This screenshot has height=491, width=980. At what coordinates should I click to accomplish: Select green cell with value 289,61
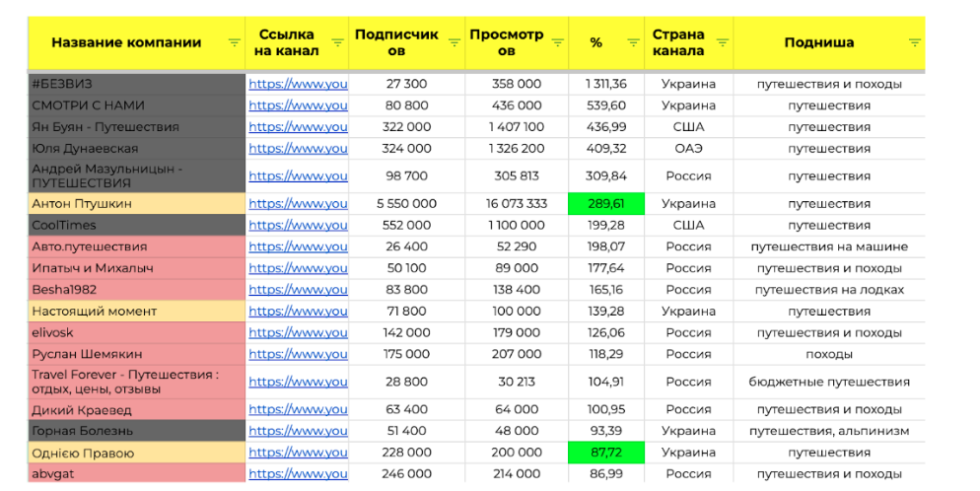click(606, 204)
